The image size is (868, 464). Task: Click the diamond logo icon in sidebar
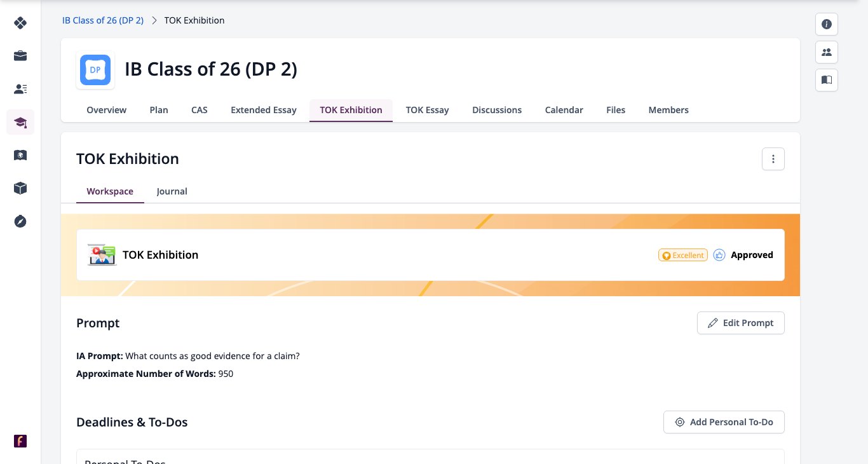tap(20, 23)
